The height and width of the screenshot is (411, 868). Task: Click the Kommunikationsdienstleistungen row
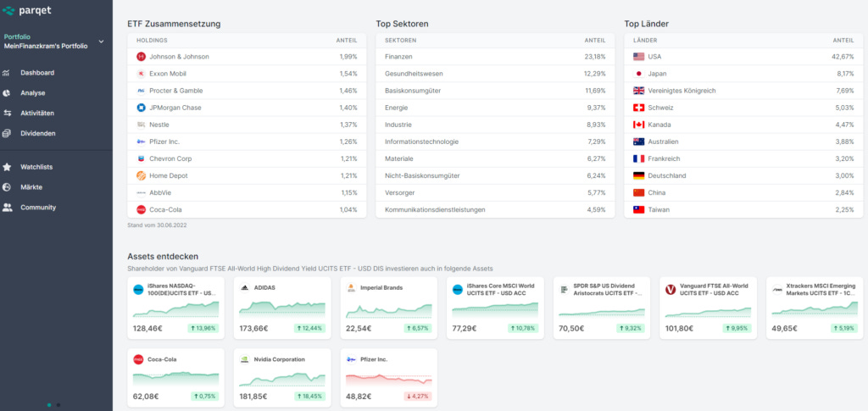495,209
